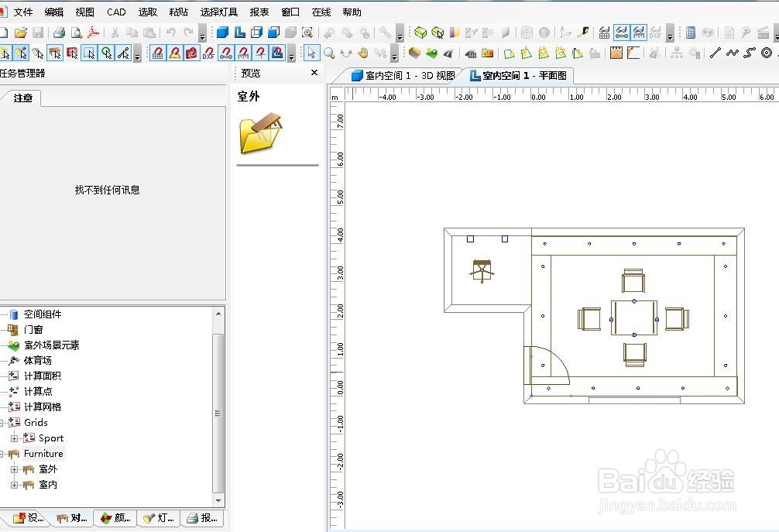
Task: Select the arrow pointer tool
Action: point(311,53)
